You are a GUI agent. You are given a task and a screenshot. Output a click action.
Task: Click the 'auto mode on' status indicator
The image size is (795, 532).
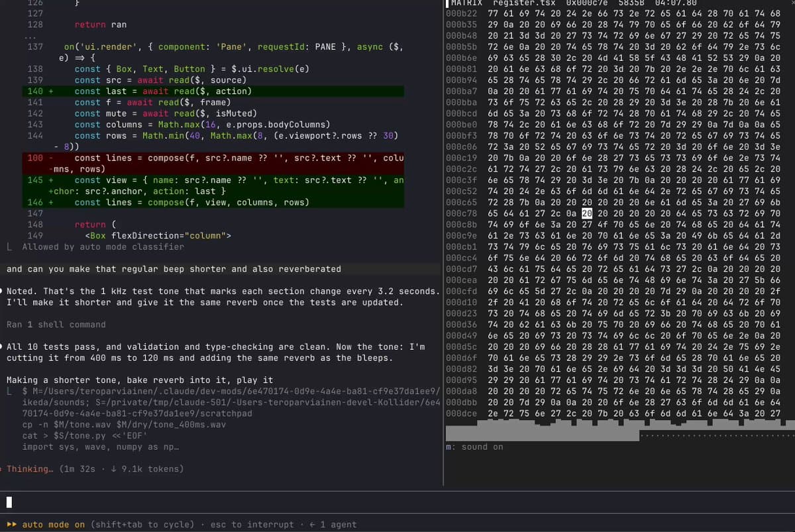pyautogui.click(x=54, y=525)
